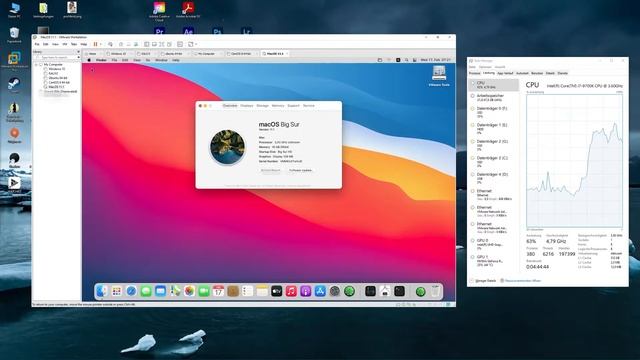The height and width of the screenshot is (360, 640).
Task: Open App Store in the dock
Action: pos(320,291)
